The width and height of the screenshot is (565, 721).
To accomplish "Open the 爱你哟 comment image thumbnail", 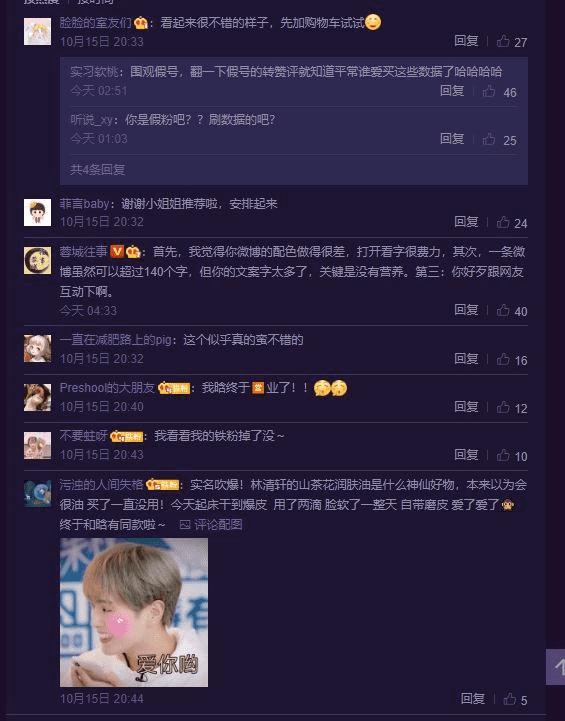I will pos(134,612).
